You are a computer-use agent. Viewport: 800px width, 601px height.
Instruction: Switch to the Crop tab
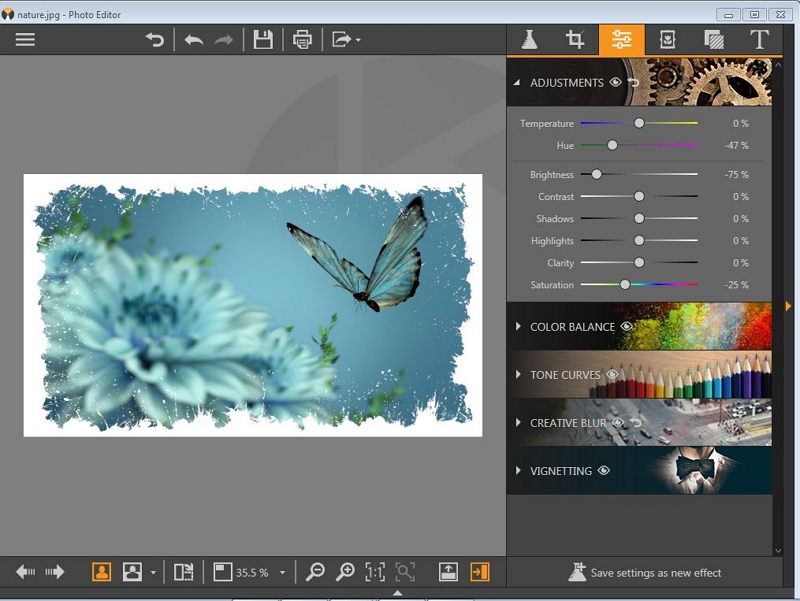575,40
